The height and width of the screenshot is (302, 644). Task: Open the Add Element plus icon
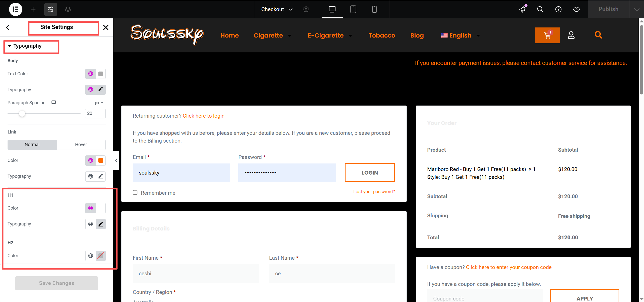tap(33, 9)
